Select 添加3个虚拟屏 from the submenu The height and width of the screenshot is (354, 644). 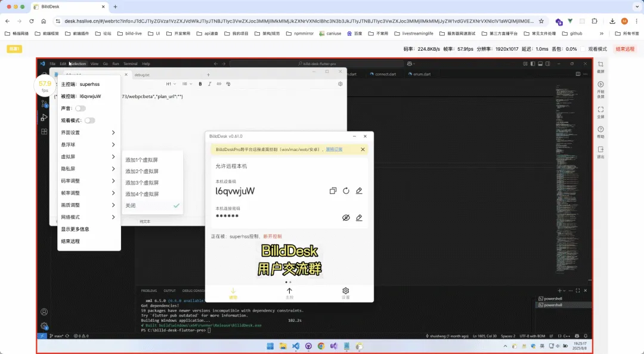tap(153, 183)
